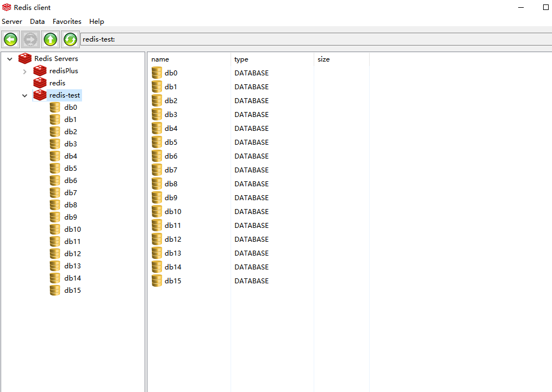552x392 pixels.
Task: Click the db0 database icon in tree
Action: (x=55, y=108)
